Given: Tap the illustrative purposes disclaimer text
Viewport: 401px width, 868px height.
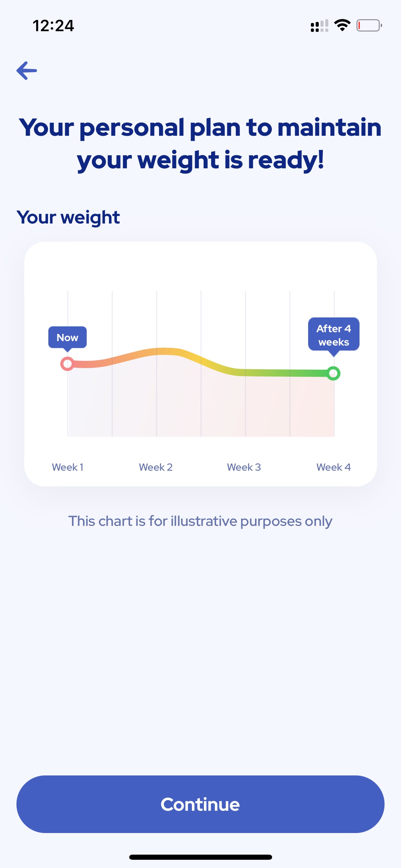Looking at the screenshot, I should (200, 521).
